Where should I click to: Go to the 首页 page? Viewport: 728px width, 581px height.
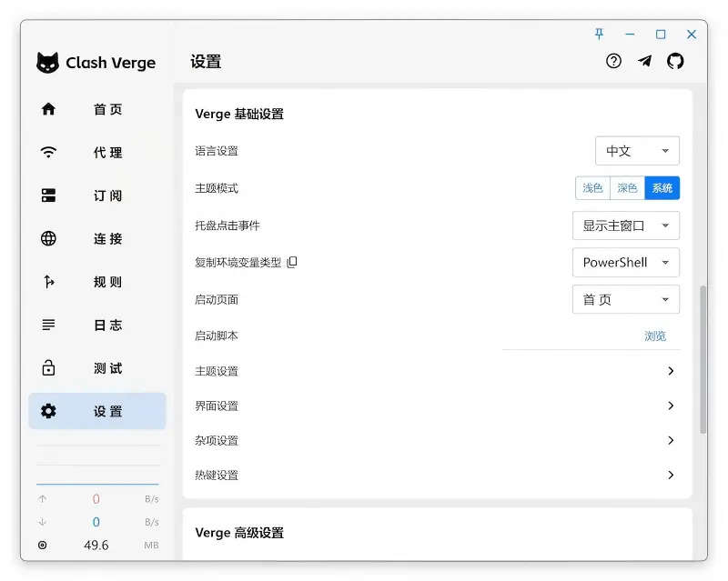coord(97,109)
